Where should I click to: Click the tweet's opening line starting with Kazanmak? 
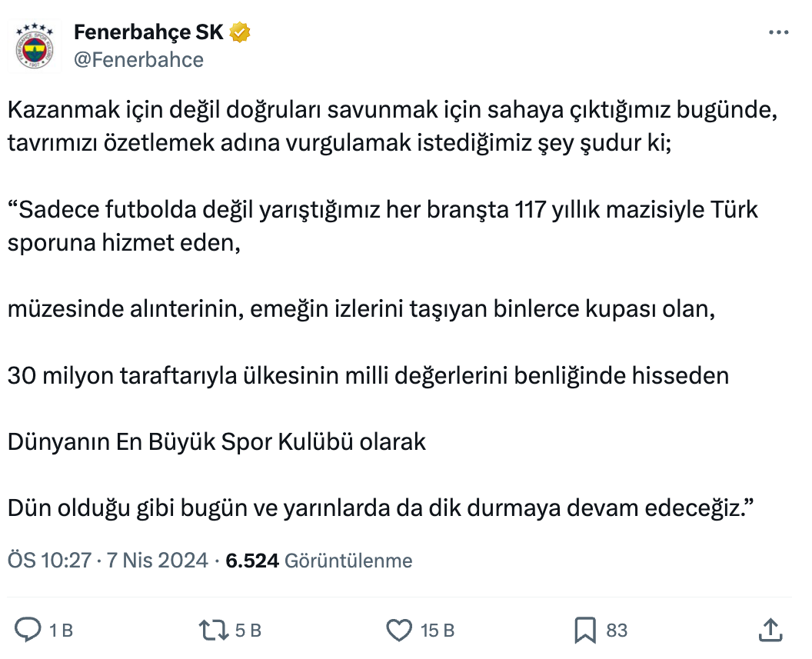[392, 110]
